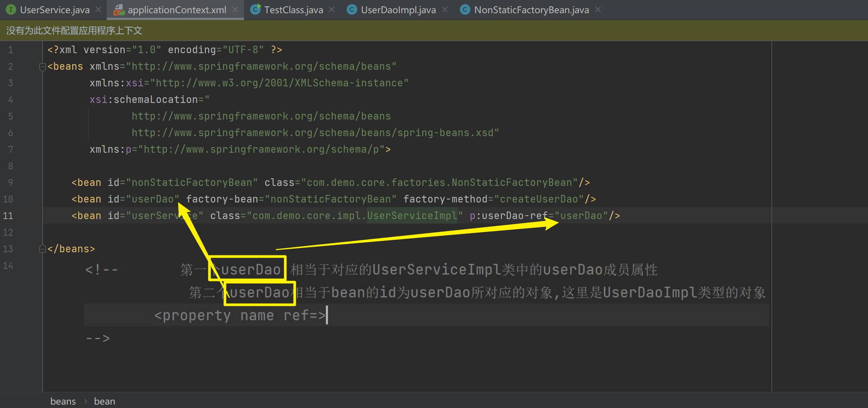The image size is (868, 408).
Task: Click the beans breadcrumb at bottom
Action: click(x=63, y=401)
